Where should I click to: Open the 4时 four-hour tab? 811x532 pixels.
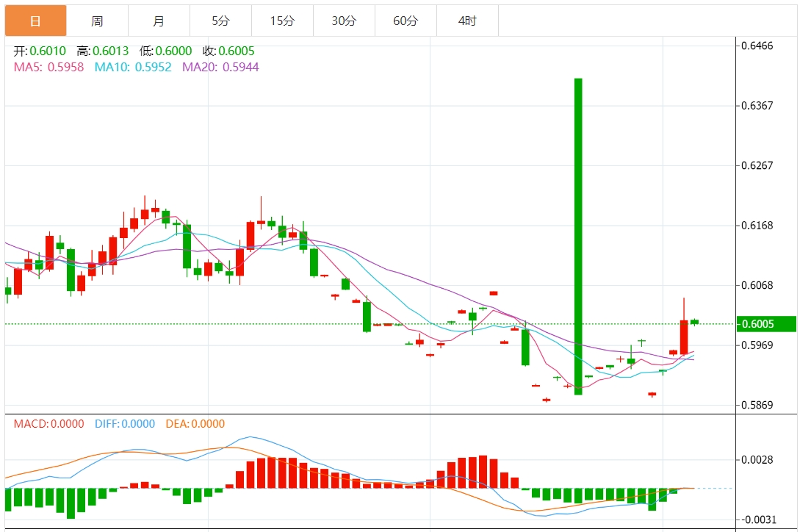coord(467,21)
